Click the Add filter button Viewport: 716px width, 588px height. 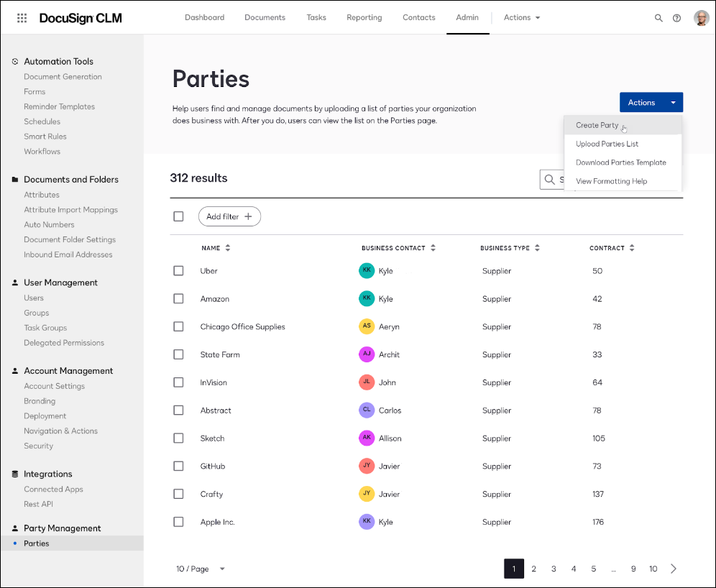click(x=230, y=216)
